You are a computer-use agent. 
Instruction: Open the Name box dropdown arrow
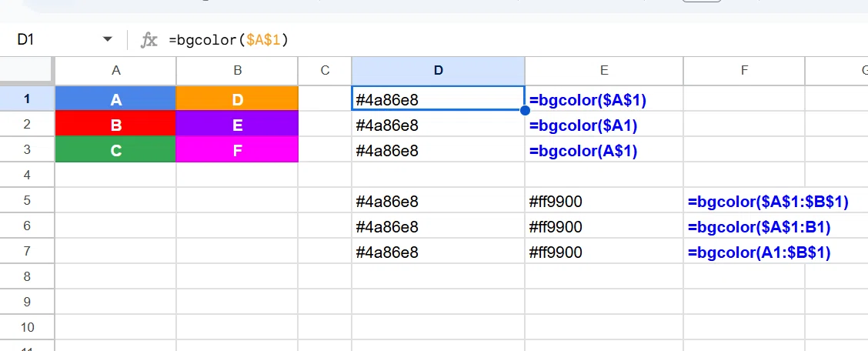click(x=108, y=39)
